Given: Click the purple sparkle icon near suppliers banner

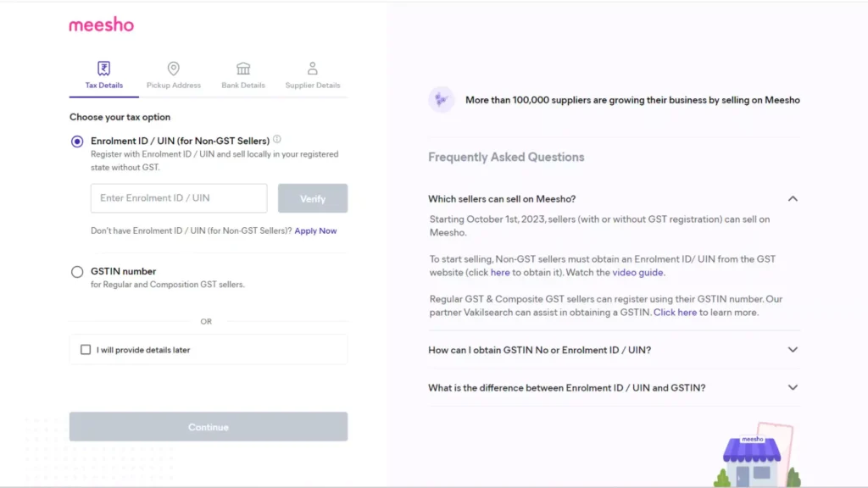Looking at the screenshot, I should click(440, 100).
